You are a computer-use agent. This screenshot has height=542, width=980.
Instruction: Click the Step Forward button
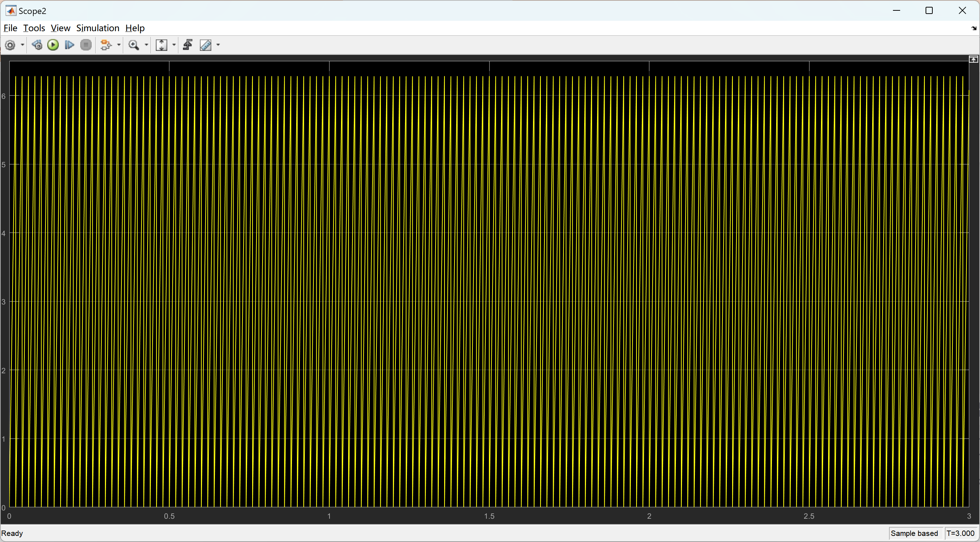pos(69,45)
